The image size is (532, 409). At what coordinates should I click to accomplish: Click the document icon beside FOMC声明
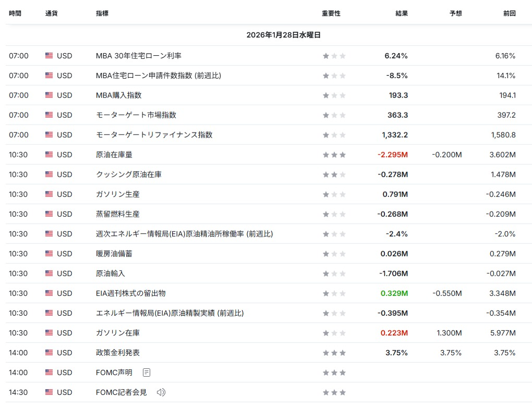(147, 373)
